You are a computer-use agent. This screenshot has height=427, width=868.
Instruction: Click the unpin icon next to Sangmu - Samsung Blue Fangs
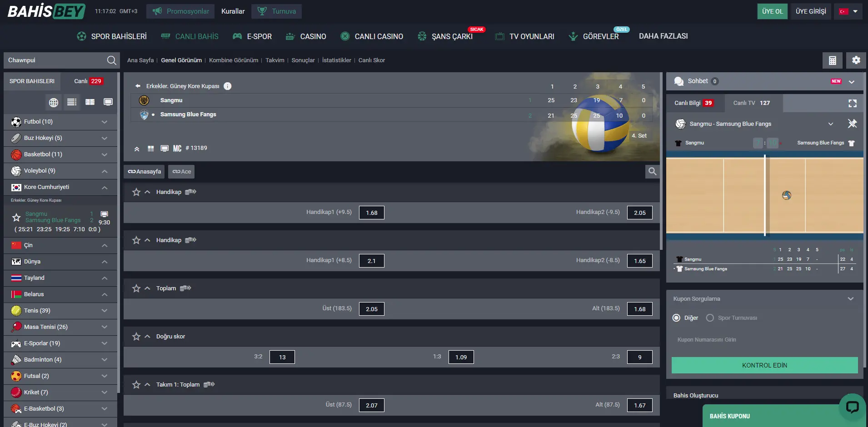pyautogui.click(x=852, y=124)
